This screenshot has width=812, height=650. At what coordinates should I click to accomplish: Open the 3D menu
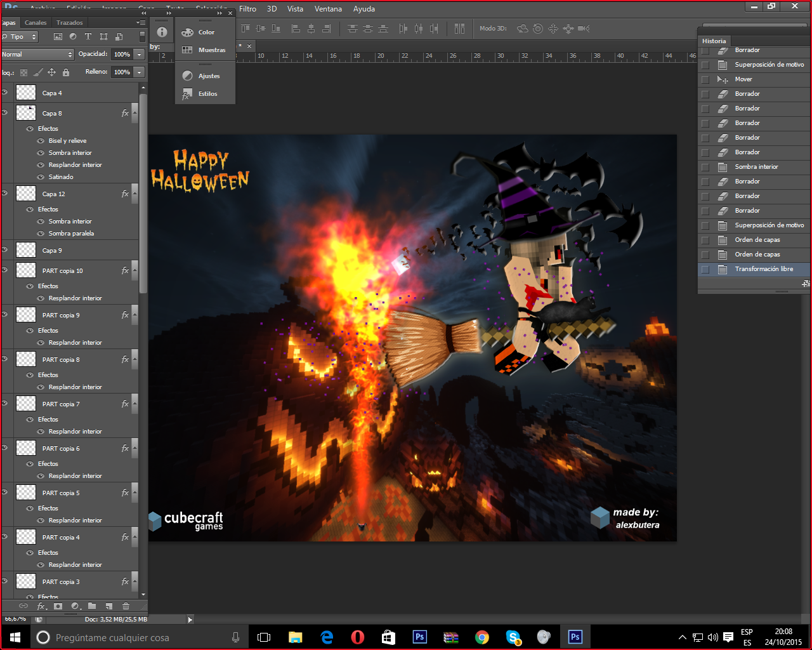click(272, 9)
